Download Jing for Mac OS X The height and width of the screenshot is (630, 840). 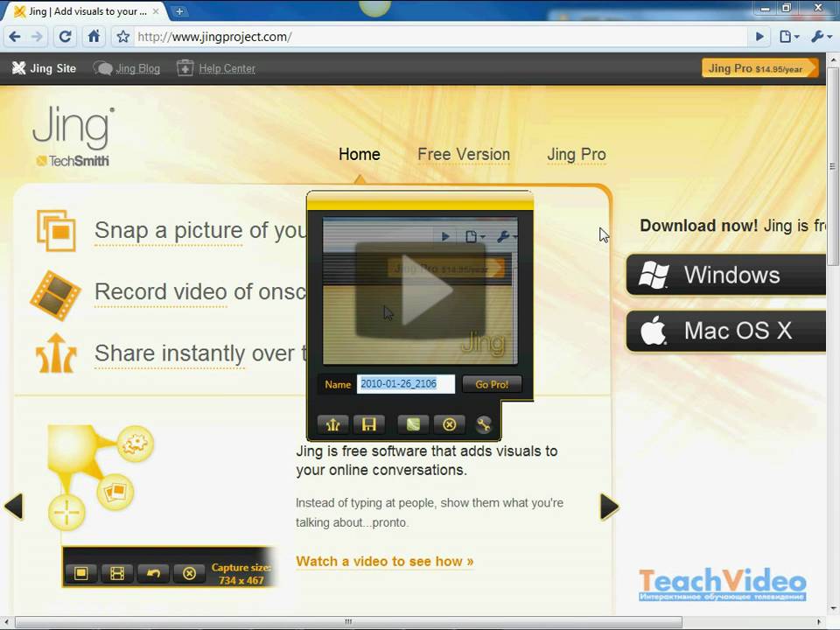click(x=726, y=331)
